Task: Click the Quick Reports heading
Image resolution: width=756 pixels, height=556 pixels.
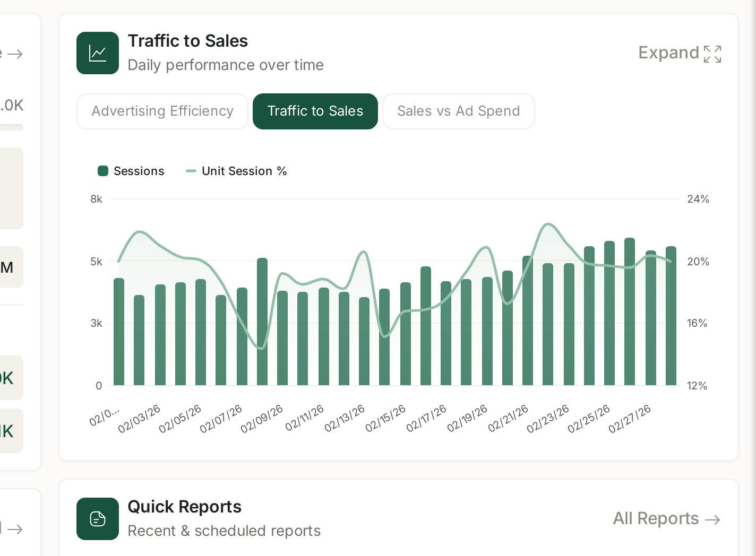Action: pos(185,507)
